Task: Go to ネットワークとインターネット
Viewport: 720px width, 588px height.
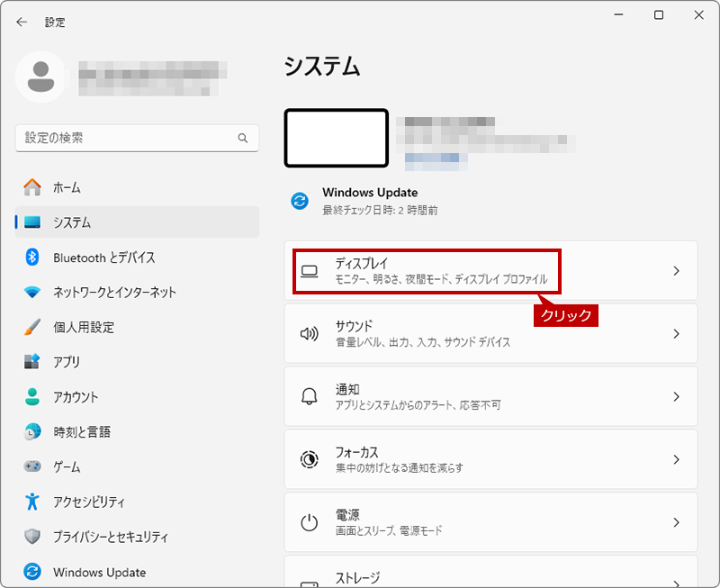Action: click(138, 292)
